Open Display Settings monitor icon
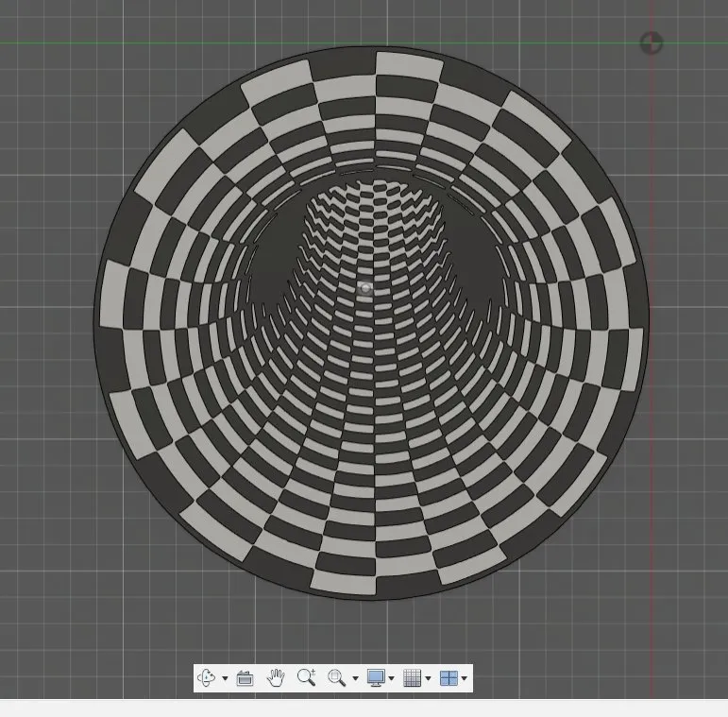The image size is (728, 717). point(376,678)
